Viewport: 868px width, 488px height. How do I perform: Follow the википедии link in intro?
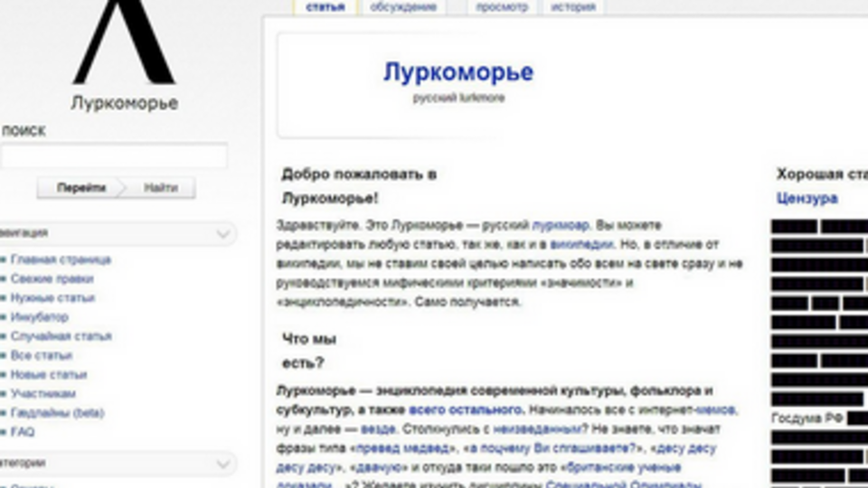click(x=581, y=244)
